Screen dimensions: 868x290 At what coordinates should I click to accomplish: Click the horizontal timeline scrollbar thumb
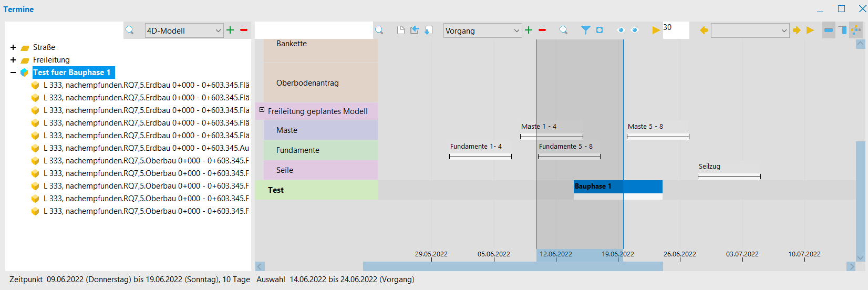(512, 266)
